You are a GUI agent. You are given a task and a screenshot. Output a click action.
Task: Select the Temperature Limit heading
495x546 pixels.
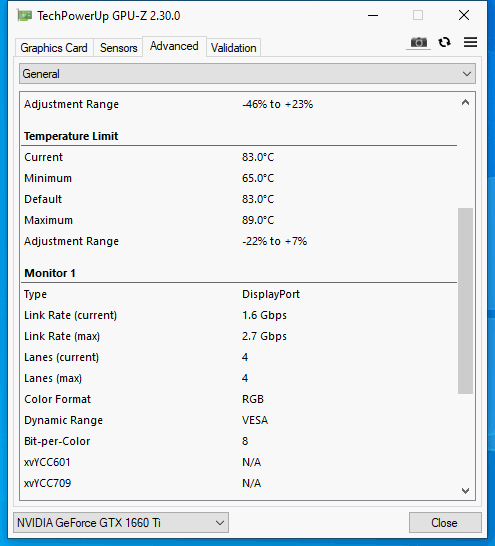pos(71,136)
